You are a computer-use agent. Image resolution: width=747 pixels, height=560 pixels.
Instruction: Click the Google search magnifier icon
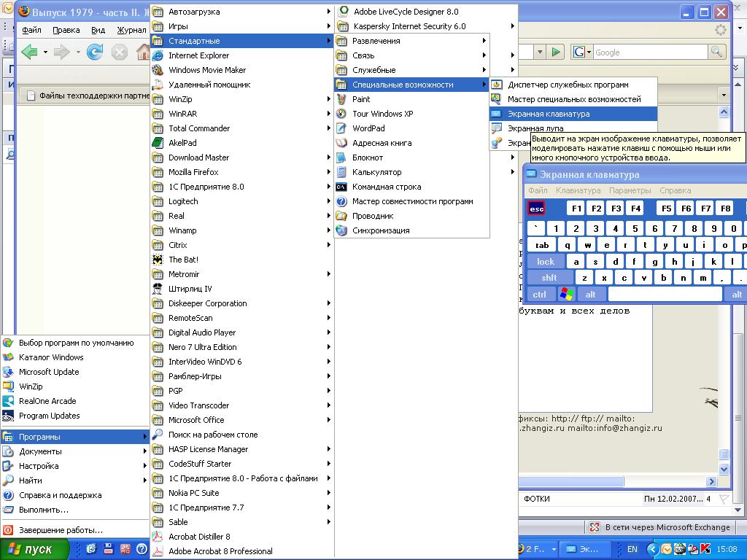tap(716, 52)
